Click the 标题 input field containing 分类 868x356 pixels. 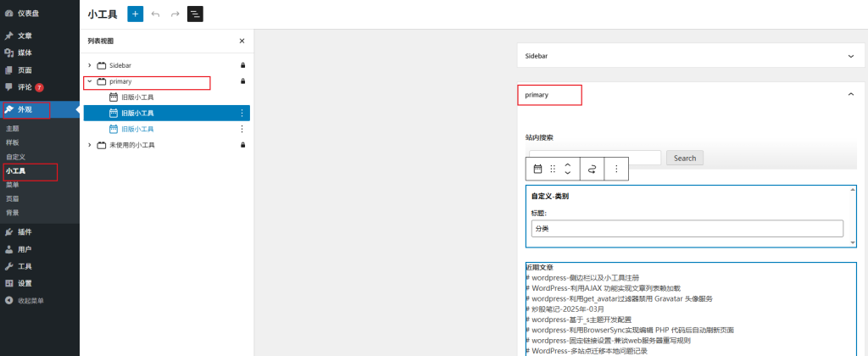(x=686, y=229)
